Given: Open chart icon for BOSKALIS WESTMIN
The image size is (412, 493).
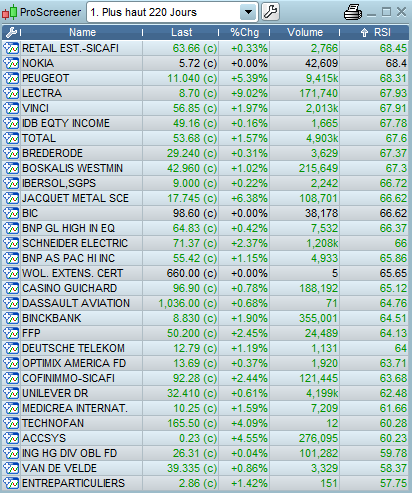Looking at the screenshot, I should 11,168.
